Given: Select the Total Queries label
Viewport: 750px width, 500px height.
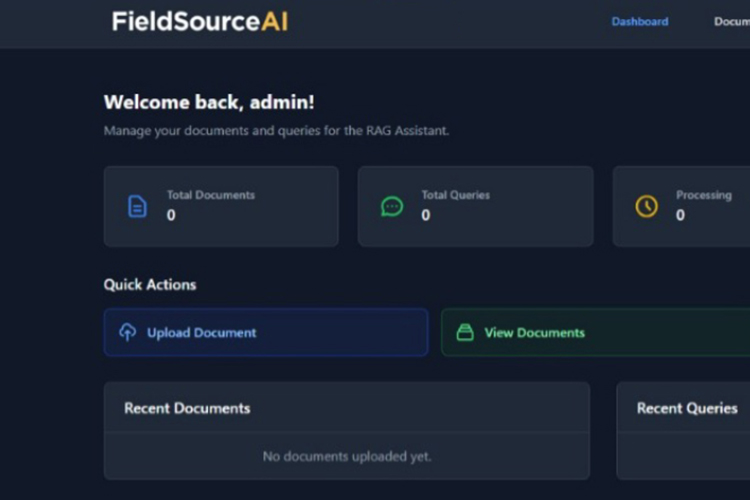Looking at the screenshot, I should click(x=455, y=195).
